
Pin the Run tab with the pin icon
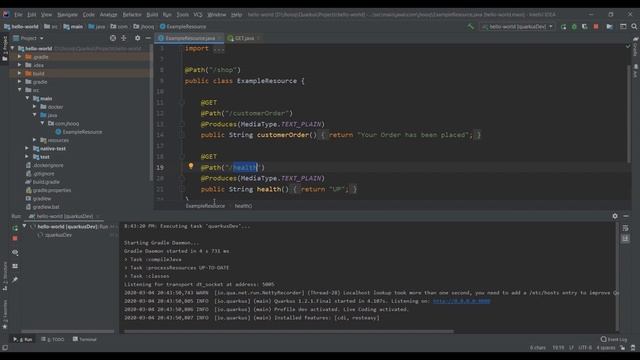tap(15, 280)
